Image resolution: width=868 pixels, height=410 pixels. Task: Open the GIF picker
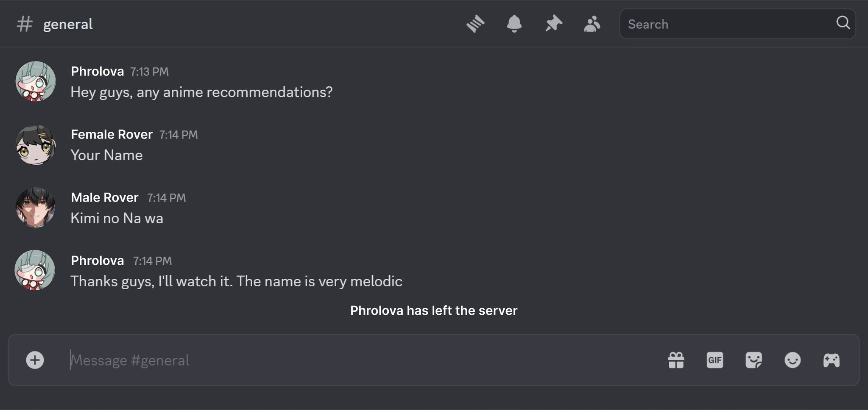click(714, 360)
